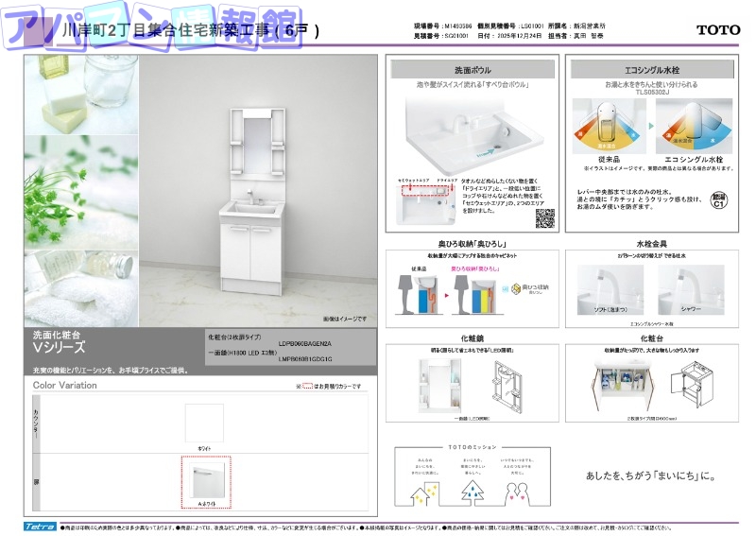The width and height of the screenshot is (756, 536).
Task: Click model number LDPB060BAGEN2A
Action: (x=304, y=344)
